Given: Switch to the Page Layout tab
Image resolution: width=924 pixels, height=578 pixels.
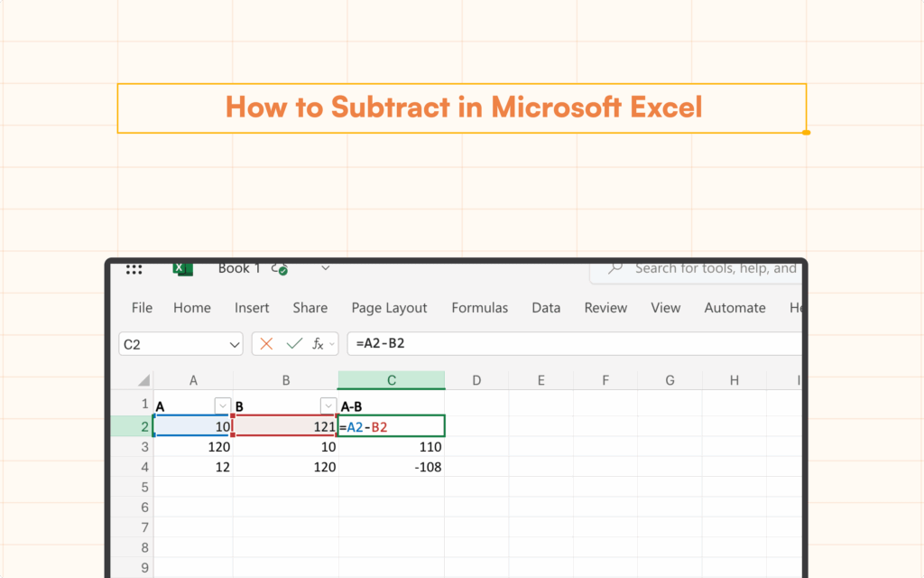Looking at the screenshot, I should (389, 308).
